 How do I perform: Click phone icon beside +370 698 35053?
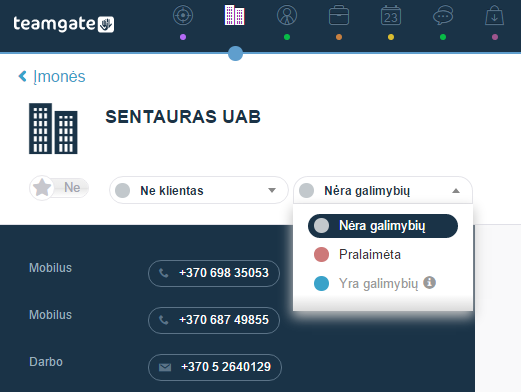[x=163, y=273]
